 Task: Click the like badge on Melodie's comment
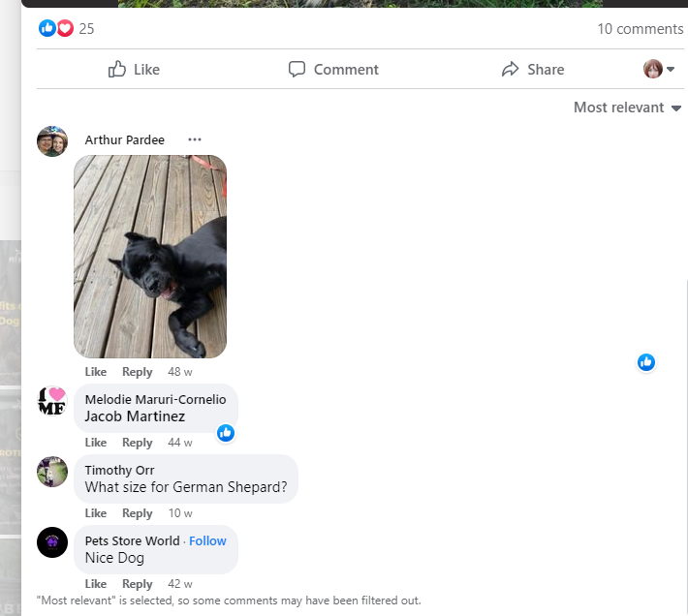click(x=226, y=433)
